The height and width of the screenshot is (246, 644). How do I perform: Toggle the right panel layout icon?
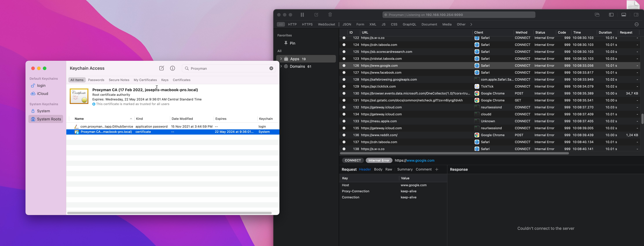click(636, 15)
